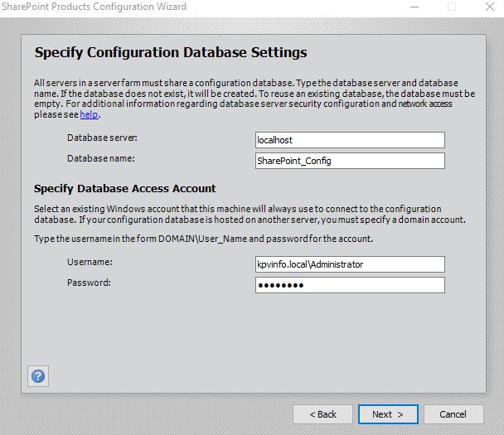Go to the previous wizard page with Back

tap(322, 414)
